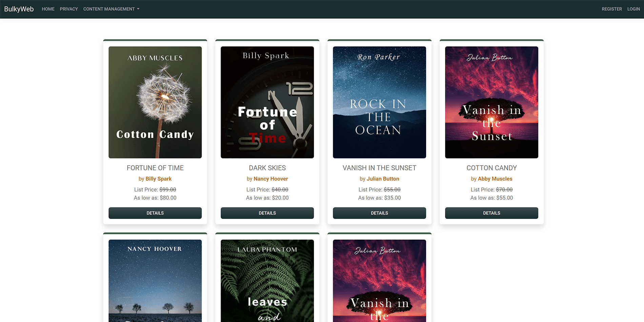The height and width of the screenshot is (322, 644).
Task: Expand the Content Management dropdown
Action: [x=111, y=9]
